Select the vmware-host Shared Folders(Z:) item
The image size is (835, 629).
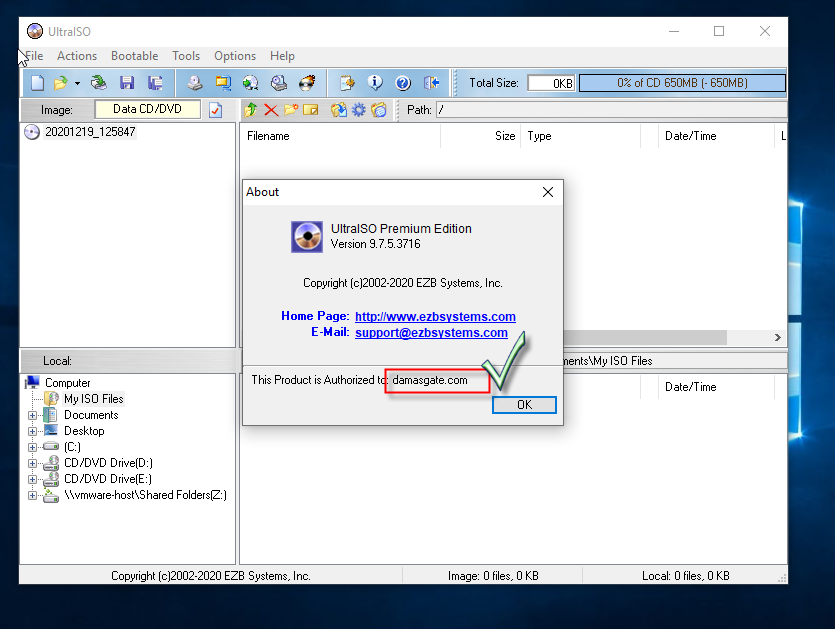click(x=145, y=495)
